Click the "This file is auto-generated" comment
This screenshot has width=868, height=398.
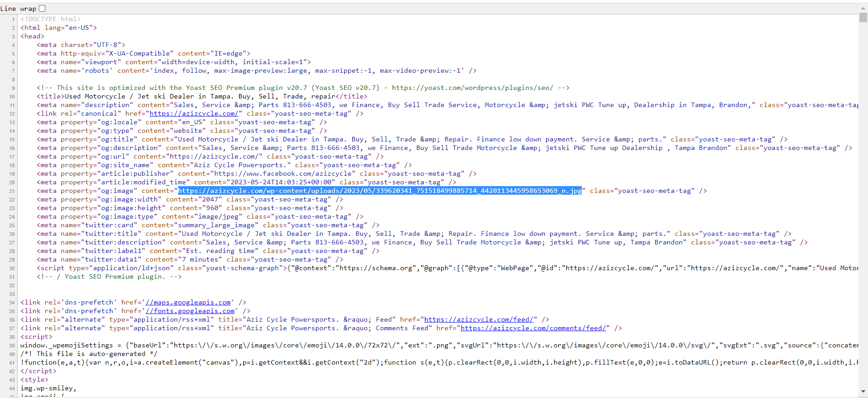tap(89, 354)
